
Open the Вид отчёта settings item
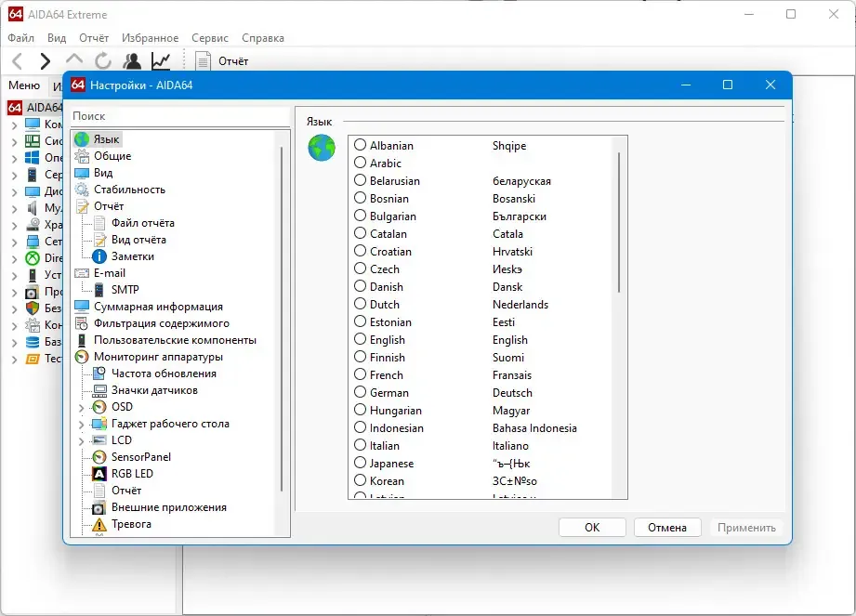click(138, 240)
